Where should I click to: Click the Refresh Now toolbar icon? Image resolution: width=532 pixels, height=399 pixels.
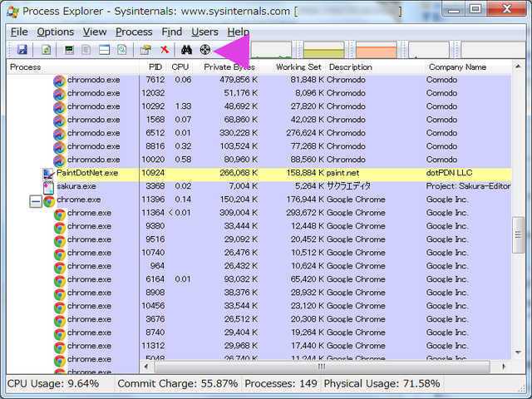(47, 50)
